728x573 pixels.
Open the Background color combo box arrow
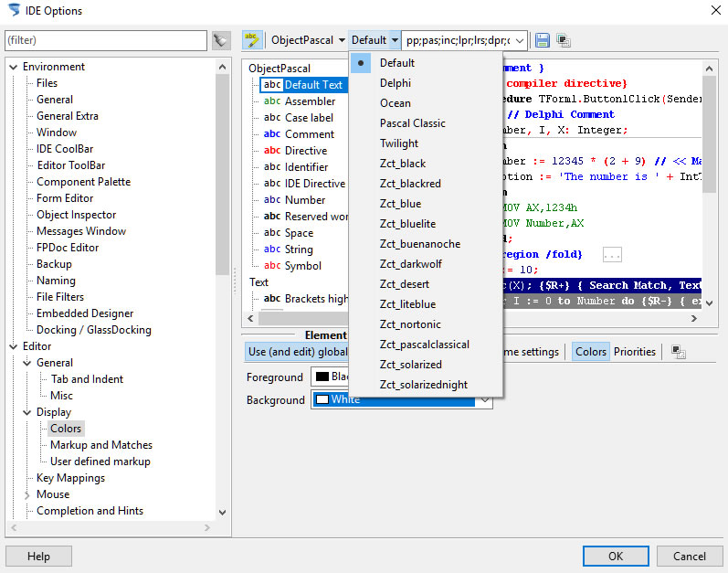point(485,399)
